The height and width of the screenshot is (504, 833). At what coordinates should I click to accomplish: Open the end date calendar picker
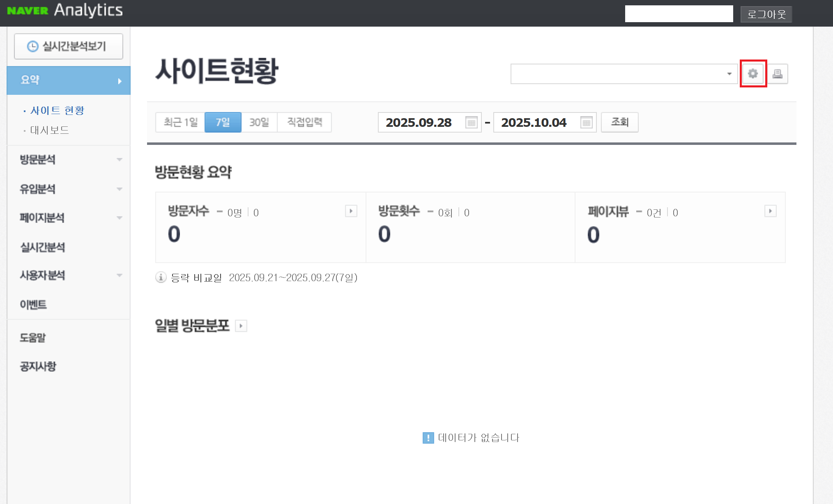point(586,122)
